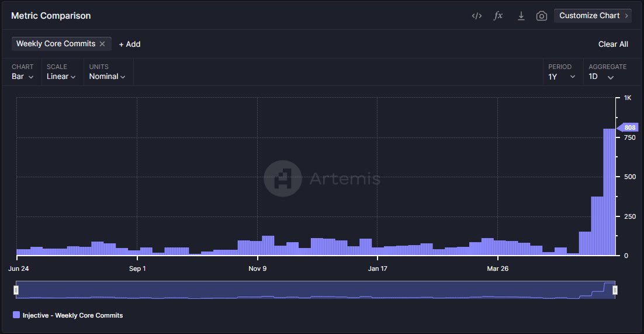This screenshot has height=334, width=644.
Task: Click the legend's purple color swatch
Action: point(16,315)
